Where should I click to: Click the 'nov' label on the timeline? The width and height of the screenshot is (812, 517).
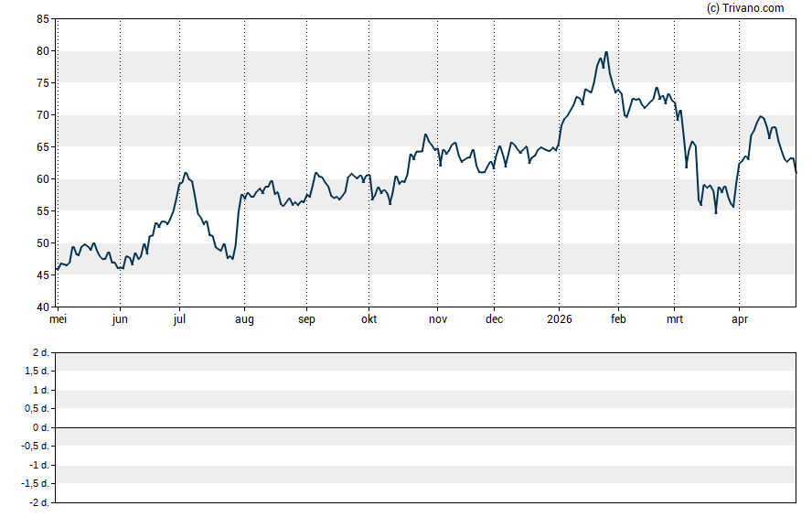(438, 319)
